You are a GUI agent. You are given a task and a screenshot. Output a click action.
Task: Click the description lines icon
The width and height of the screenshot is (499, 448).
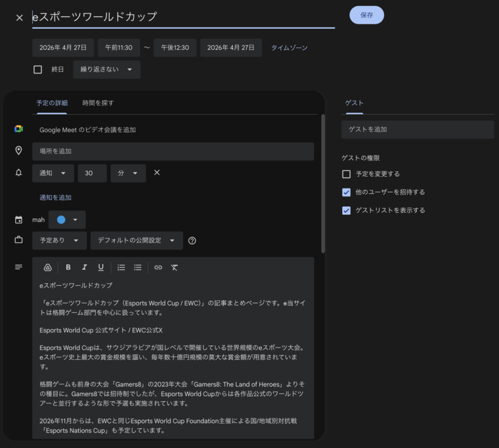click(x=19, y=267)
